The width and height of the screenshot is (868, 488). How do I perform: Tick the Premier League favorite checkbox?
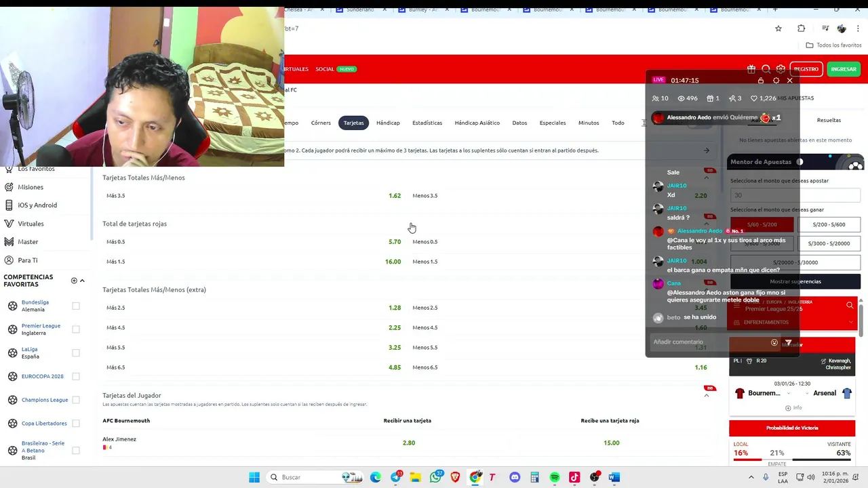point(76,329)
